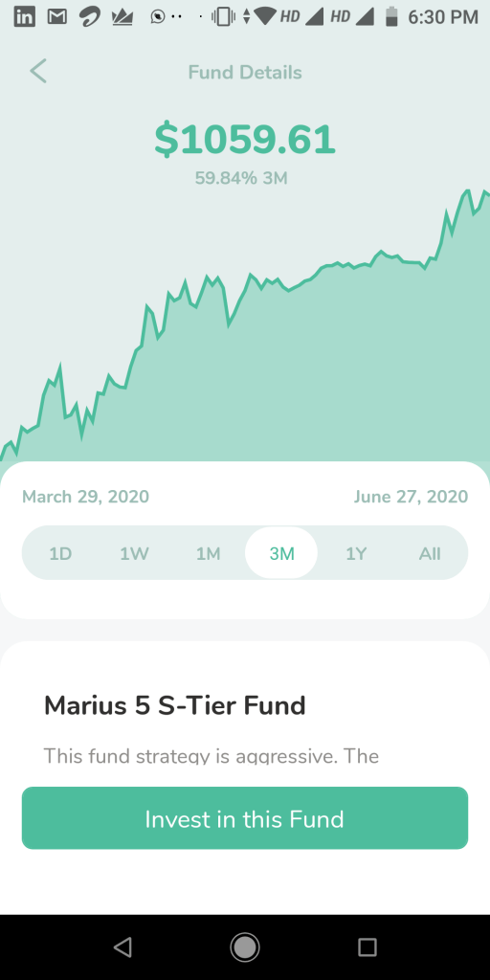This screenshot has width=490, height=980.
Task: Switch chart to 1Y range
Action: (x=356, y=553)
